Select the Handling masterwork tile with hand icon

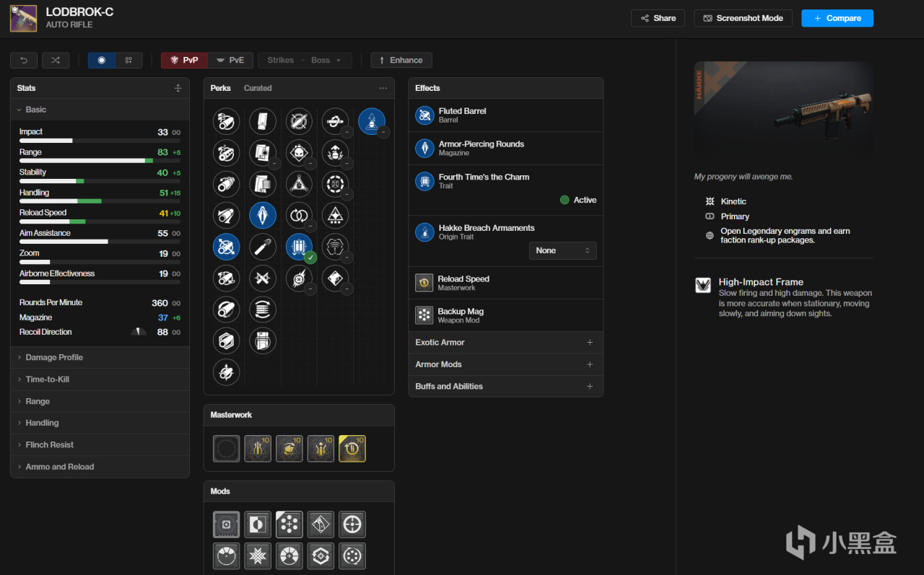(x=289, y=448)
